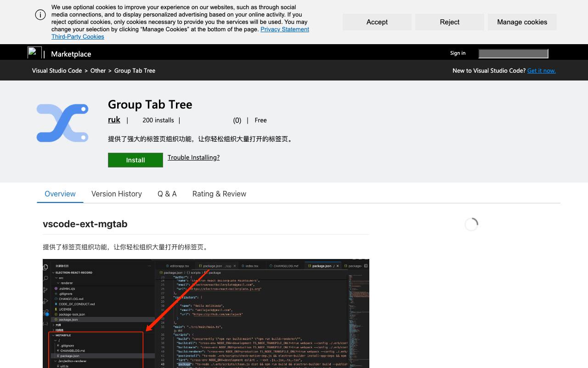Open the Privacy Statement link
588x368 pixels.
pyautogui.click(x=285, y=29)
